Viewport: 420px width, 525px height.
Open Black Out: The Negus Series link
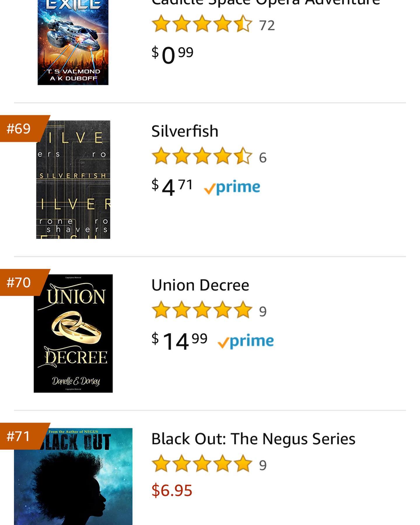[253, 439]
